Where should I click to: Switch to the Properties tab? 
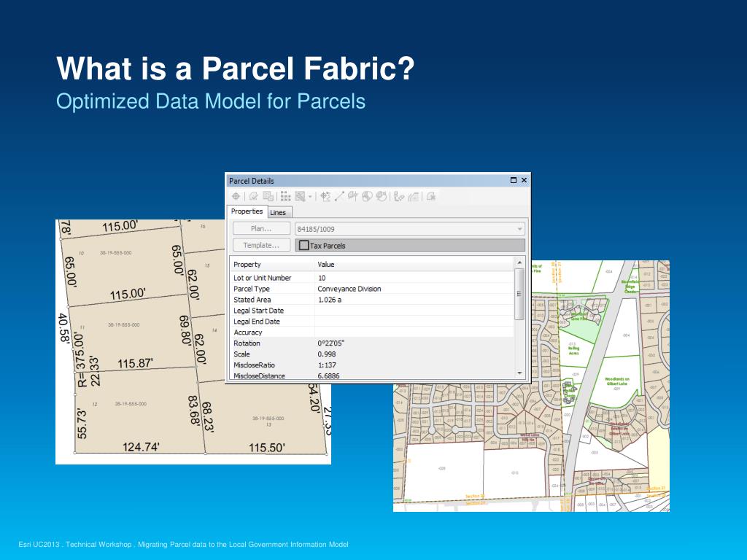tap(247, 211)
